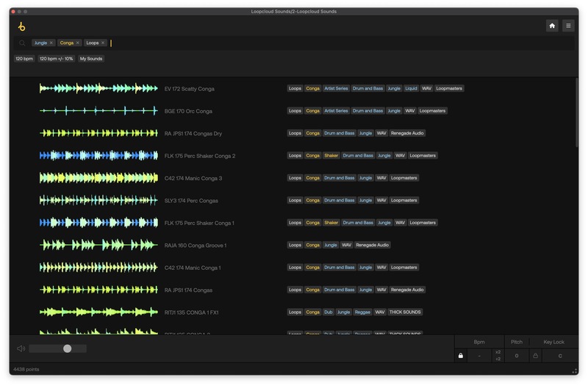Image resolution: width=588 pixels, height=386 pixels.
Task: Remove the Conga search tag
Action: click(x=78, y=43)
